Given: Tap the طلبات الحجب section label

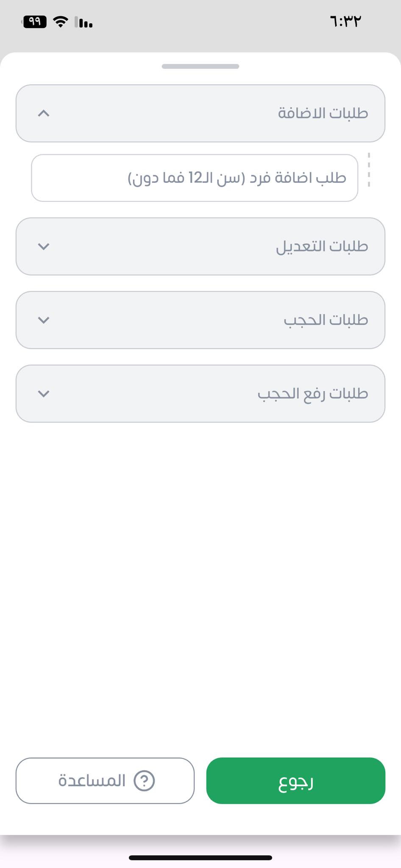Looking at the screenshot, I should click(x=326, y=320).
